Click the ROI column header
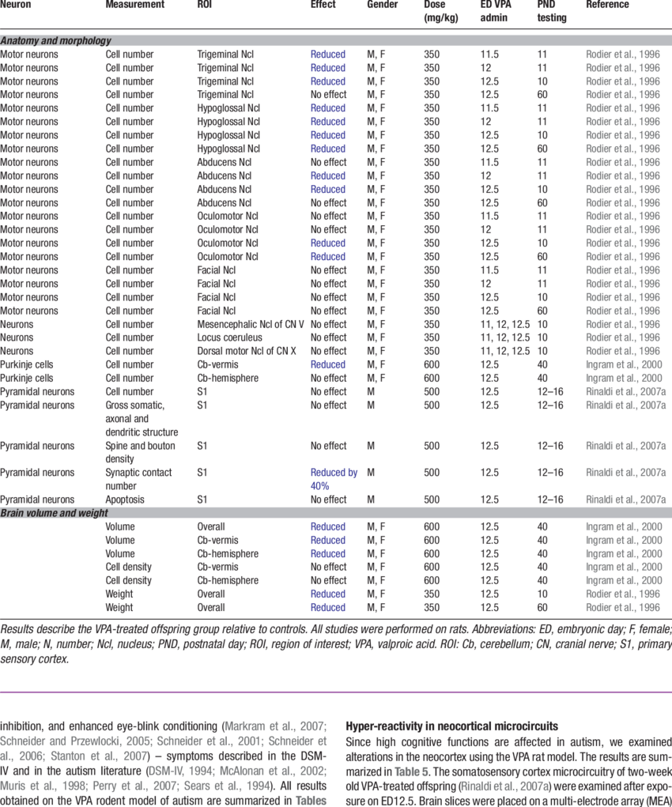The height and width of the screenshot is (807, 672). pyautogui.click(x=204, y=5)
